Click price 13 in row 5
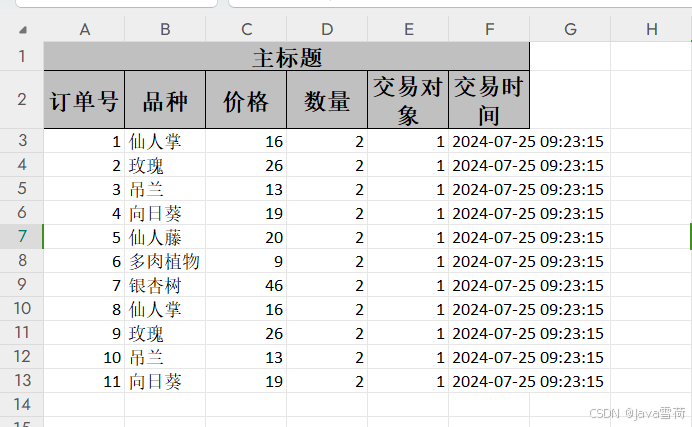This screenshot has width=692, height=427. (246, 189)
